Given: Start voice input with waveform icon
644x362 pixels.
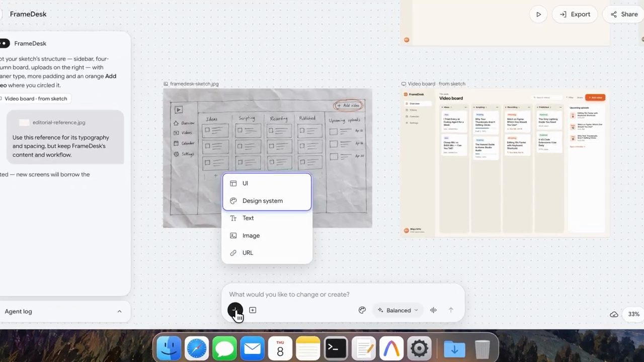Looking at the screenshot, I should (433, 310).
